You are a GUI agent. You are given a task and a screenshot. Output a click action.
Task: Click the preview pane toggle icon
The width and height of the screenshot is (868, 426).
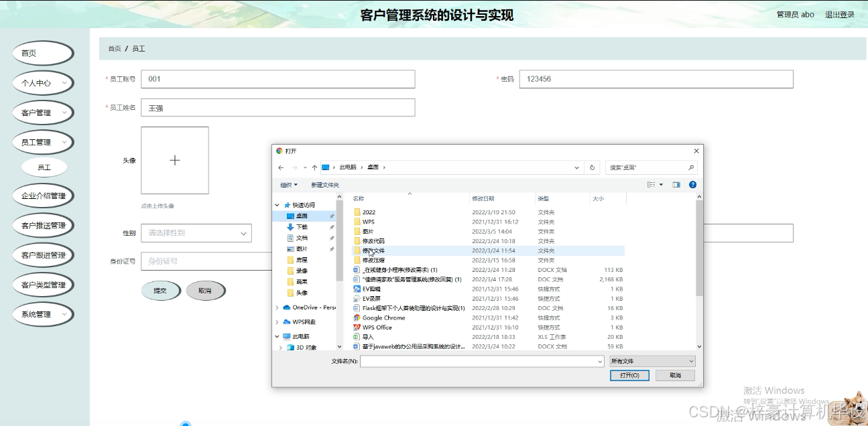677,184
